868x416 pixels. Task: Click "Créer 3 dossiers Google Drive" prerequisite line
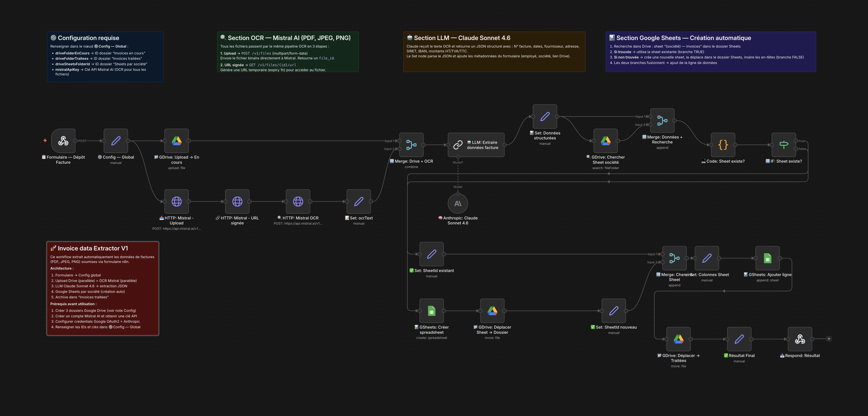point(96,311)
